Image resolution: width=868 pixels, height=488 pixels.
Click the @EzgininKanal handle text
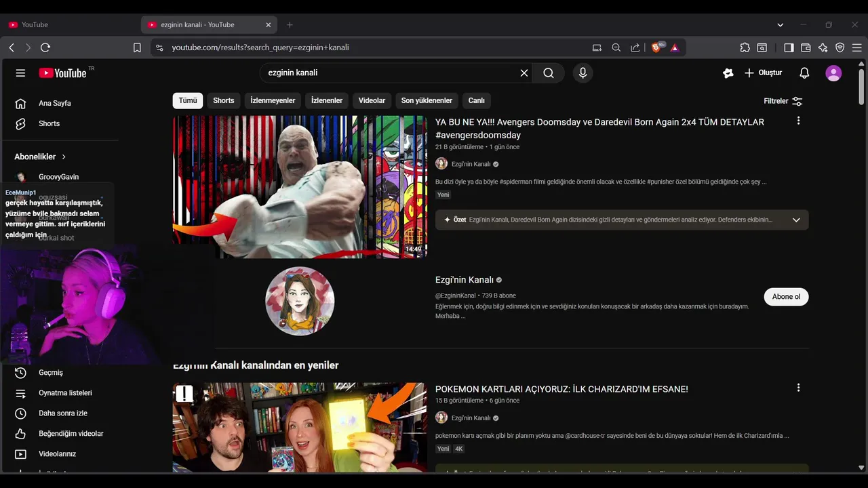click(x=456, y=296)
